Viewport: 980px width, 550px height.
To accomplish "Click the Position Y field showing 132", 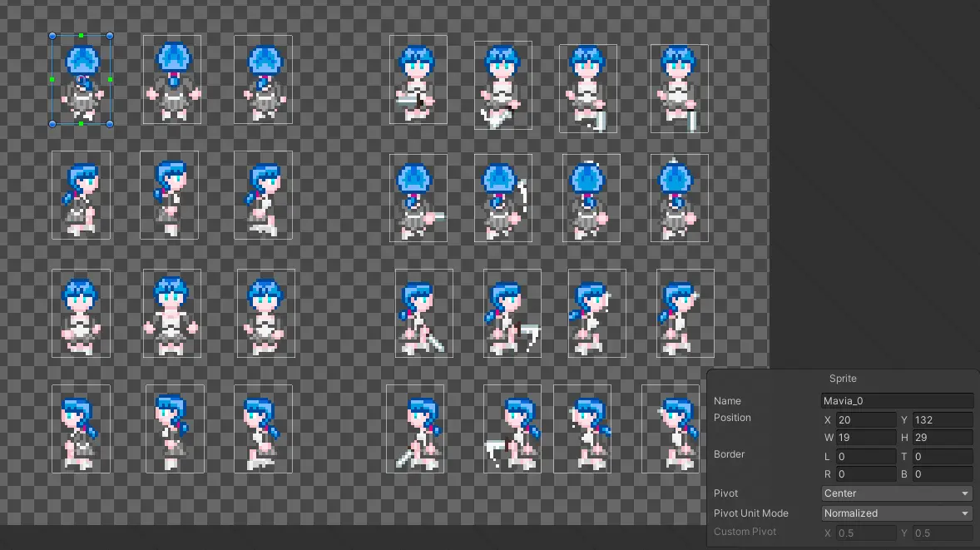I will [943, 420].
